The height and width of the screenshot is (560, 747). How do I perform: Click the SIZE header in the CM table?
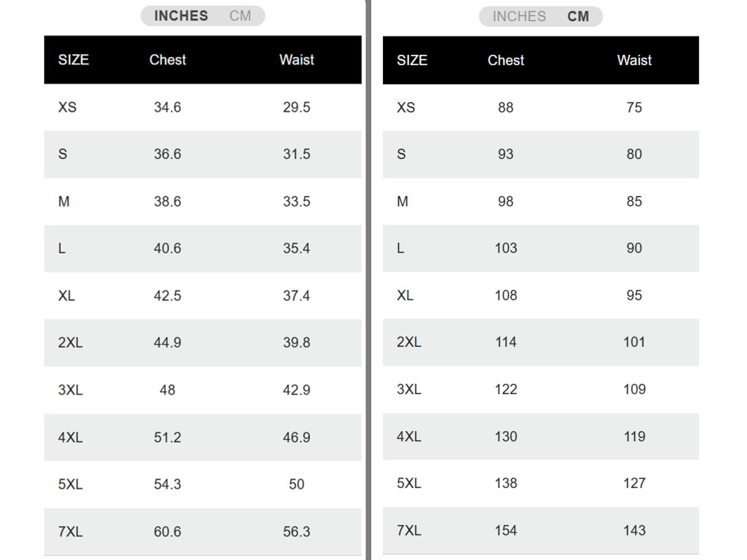[412, 60]
